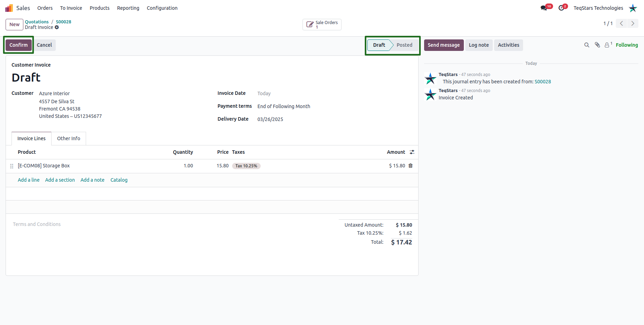
Task: Set the Invoice Date field
Action: tap(264, 93)
